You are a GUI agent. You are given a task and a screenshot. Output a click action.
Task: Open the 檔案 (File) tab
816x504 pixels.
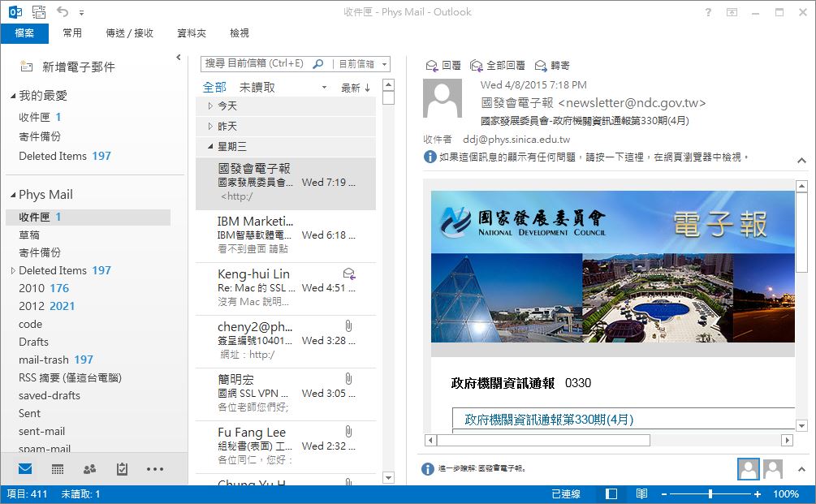click(24, 33)
